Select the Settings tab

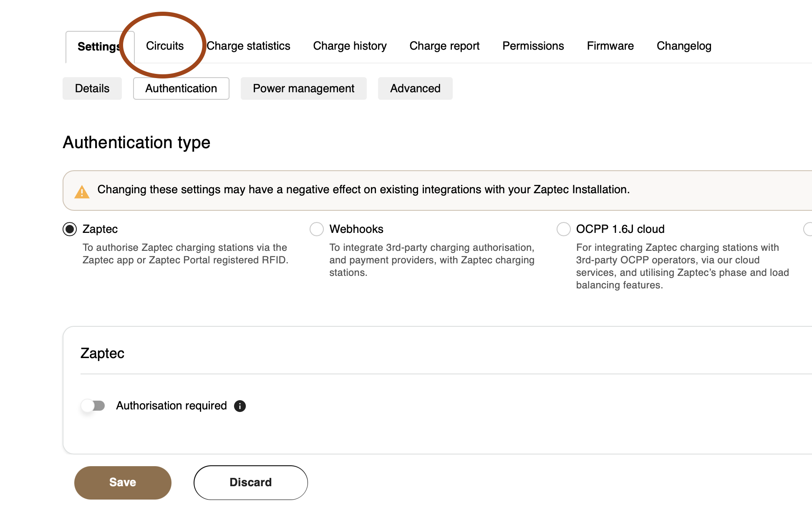(98, 47)
